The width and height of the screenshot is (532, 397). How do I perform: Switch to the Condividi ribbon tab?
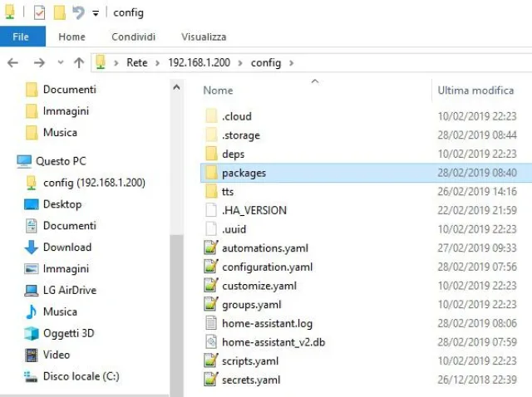tap(133, 37)
